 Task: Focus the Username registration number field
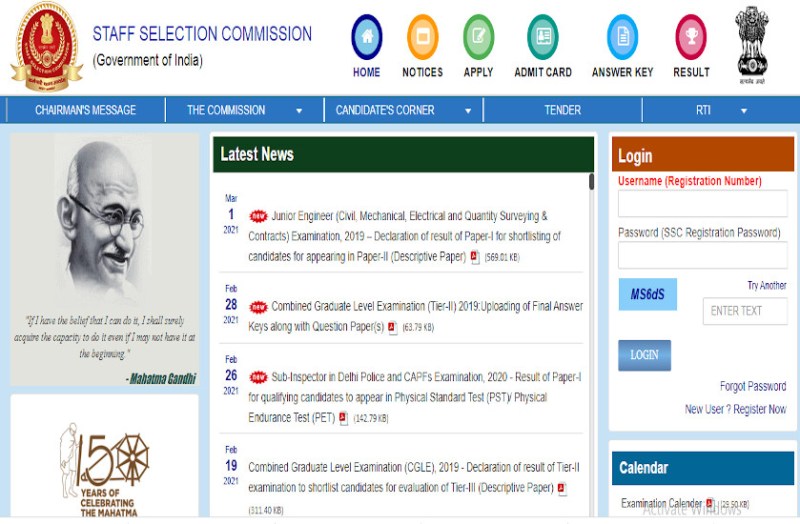pyautogui.click(x=703, y=204)
